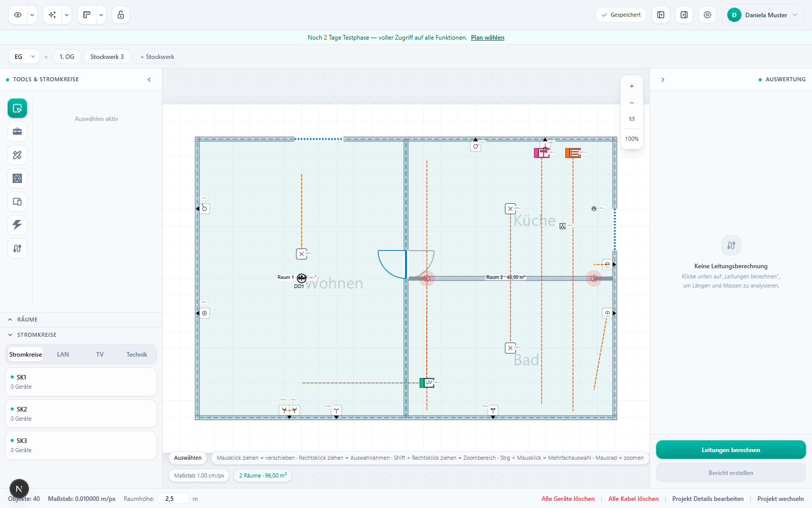Image resolution: width=812 pixels, height=508 pixels.
Task: Click the Plan wählen link
Action: click(487, 38)
